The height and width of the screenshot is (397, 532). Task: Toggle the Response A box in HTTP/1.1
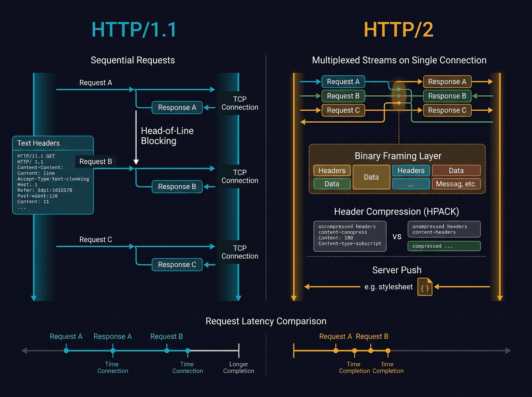[x=177, y=107]
